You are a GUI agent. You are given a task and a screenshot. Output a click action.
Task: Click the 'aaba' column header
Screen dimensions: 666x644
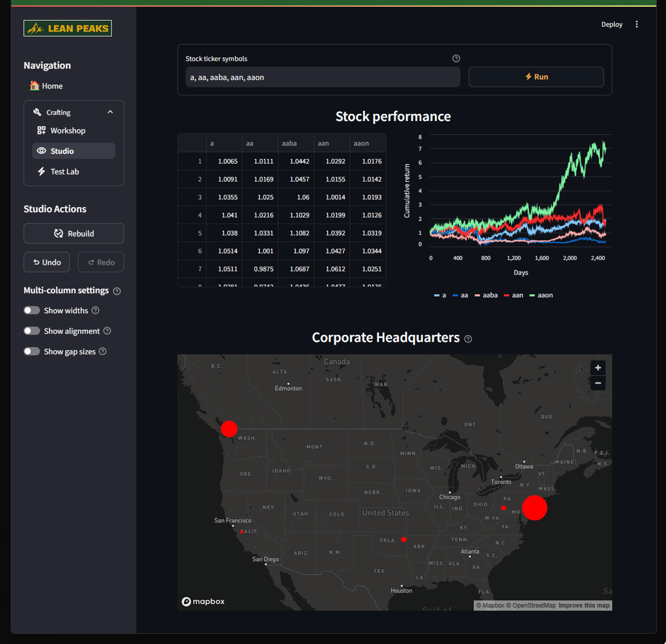(296, 143)
